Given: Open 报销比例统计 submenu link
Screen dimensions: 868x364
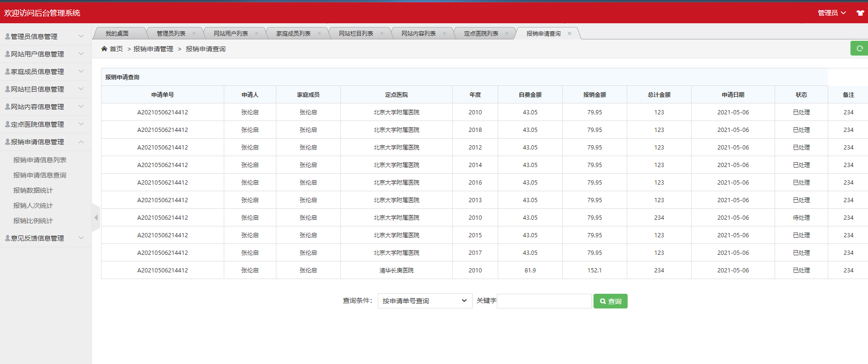Looking at the screenshot, I should (33, 221).
